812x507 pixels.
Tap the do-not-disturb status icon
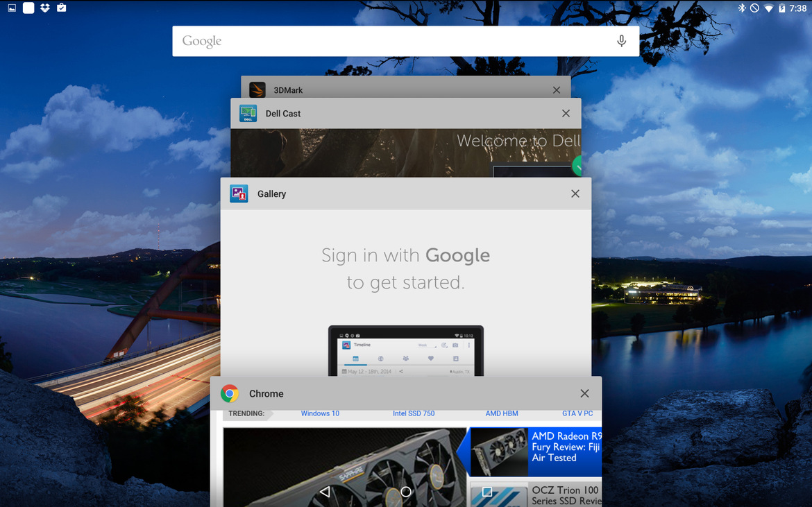coord(755,8)
